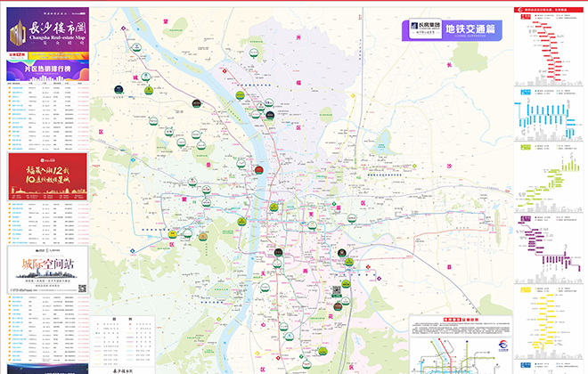Select the blue Line 2 badge
This screenshot has height=374, width=588.
[x=526, y=93]
